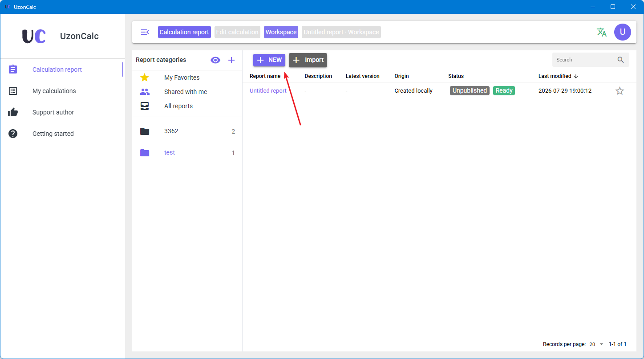Viewport: 644px width, 359px height.
Task: Open the language translation icon
Action: click(x=602, y=32)
